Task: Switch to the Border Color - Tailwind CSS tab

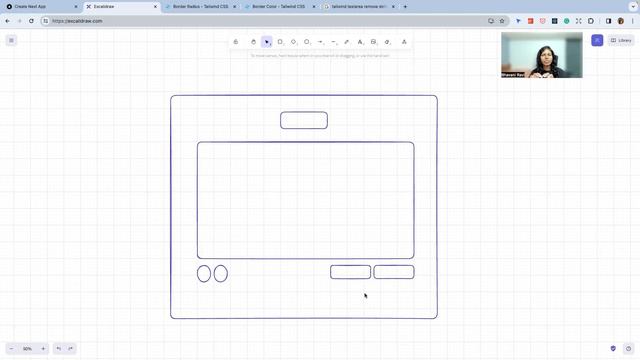Action: point(278,7)
